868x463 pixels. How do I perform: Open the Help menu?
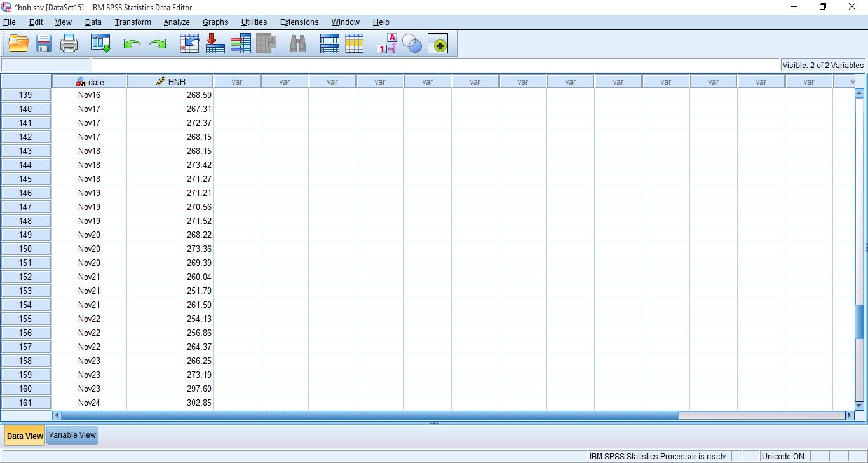pyautogui.click(x=381, y=22)
